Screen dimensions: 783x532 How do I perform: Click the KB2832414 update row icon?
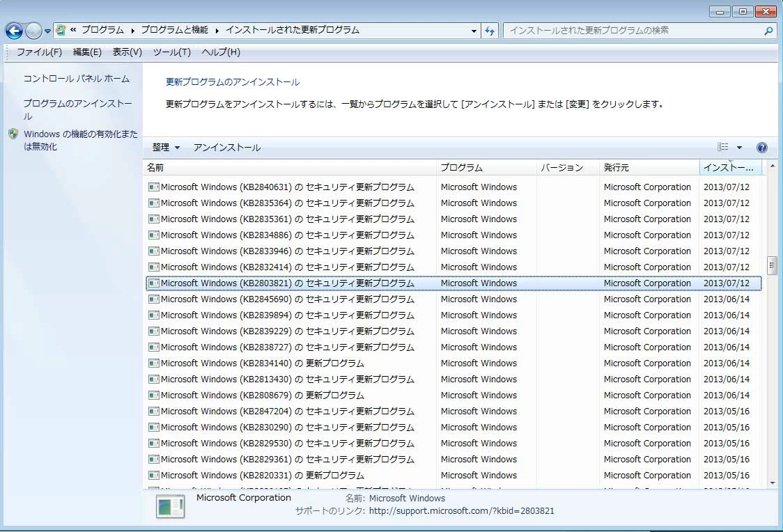tap(154, 267)
